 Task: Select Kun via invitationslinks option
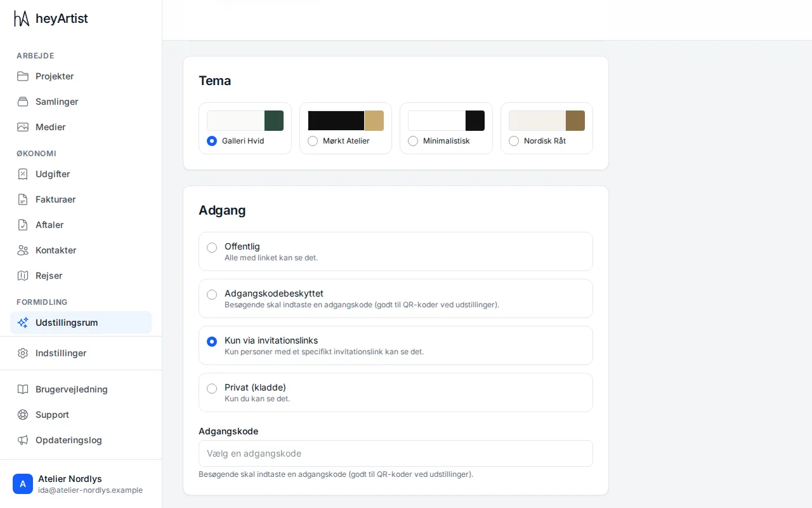396,345
